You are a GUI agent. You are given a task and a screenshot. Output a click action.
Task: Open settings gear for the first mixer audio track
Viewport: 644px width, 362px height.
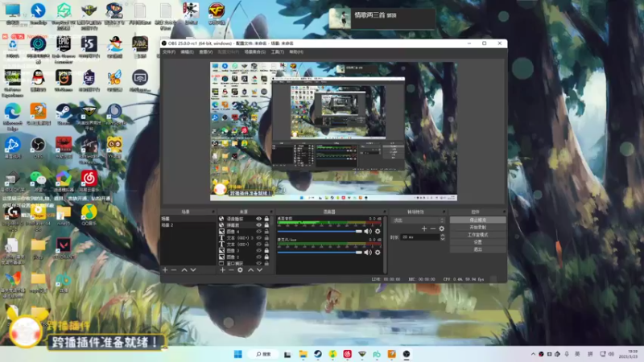tap(378, 232)
